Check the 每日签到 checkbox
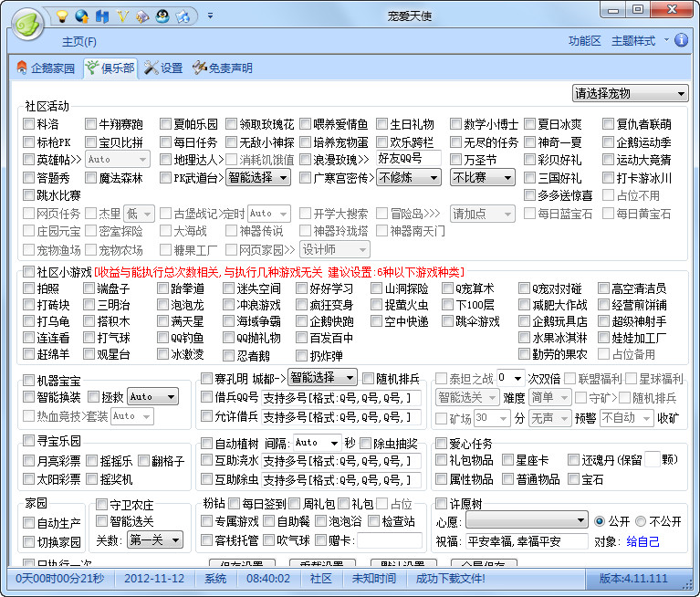The image size is (700, 597). (x=235, y=504)
